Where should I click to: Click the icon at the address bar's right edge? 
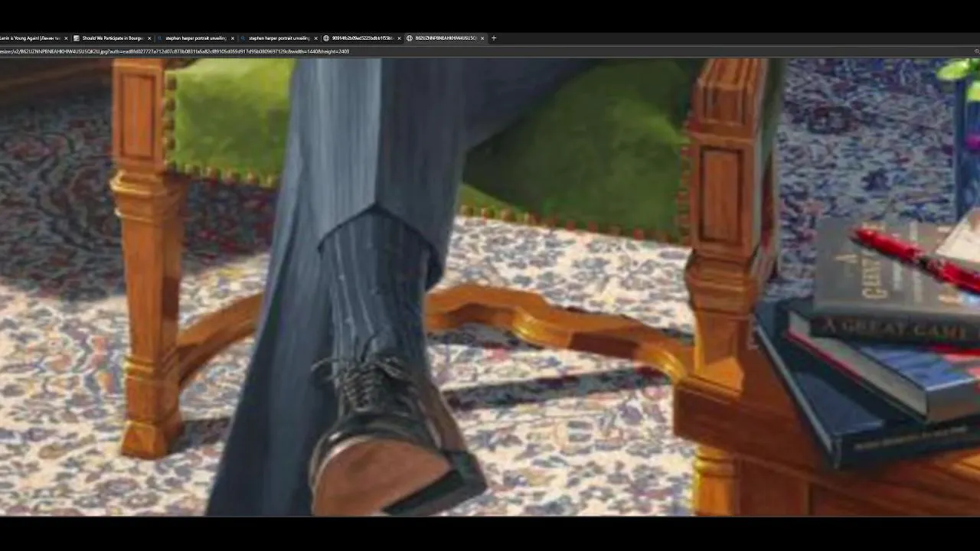tap(976, 51)
